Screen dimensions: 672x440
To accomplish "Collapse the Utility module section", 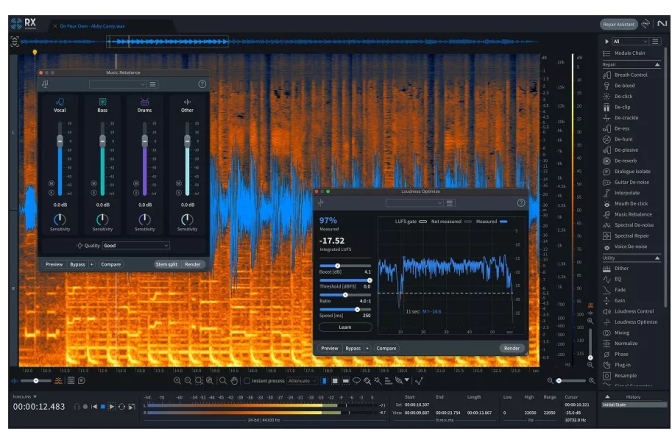I will 657,258.
